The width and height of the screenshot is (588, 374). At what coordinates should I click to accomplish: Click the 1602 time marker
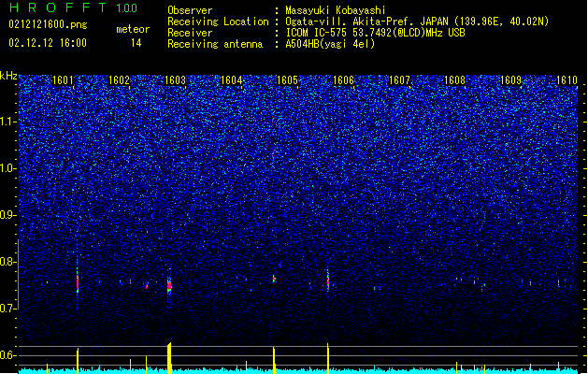(x=119, y=80)
